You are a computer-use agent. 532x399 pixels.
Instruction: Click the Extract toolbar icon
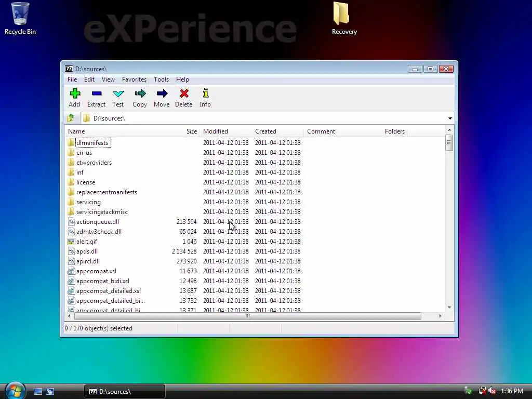pyautogui.click(x=96, y=94)
